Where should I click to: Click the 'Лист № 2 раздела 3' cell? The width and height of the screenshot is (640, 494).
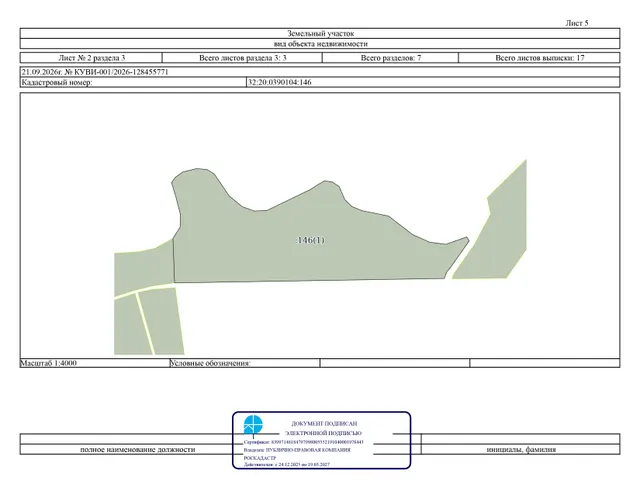pyautogui.click(x=91, y=58)
